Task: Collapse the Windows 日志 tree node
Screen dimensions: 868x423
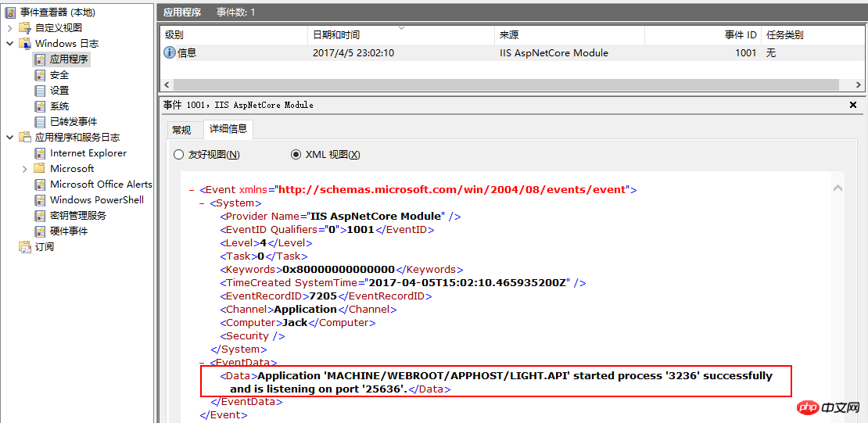Action: pyautogui.click(x=10, y=43)
